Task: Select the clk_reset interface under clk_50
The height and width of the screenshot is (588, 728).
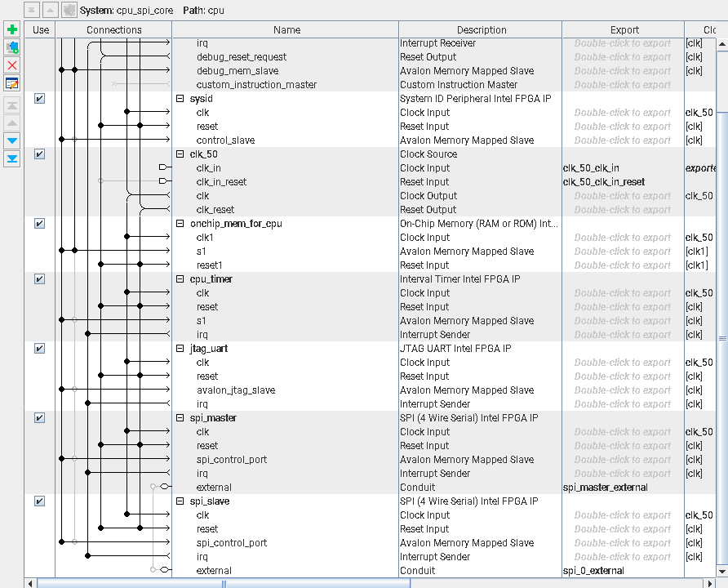Action: point(215,210)
